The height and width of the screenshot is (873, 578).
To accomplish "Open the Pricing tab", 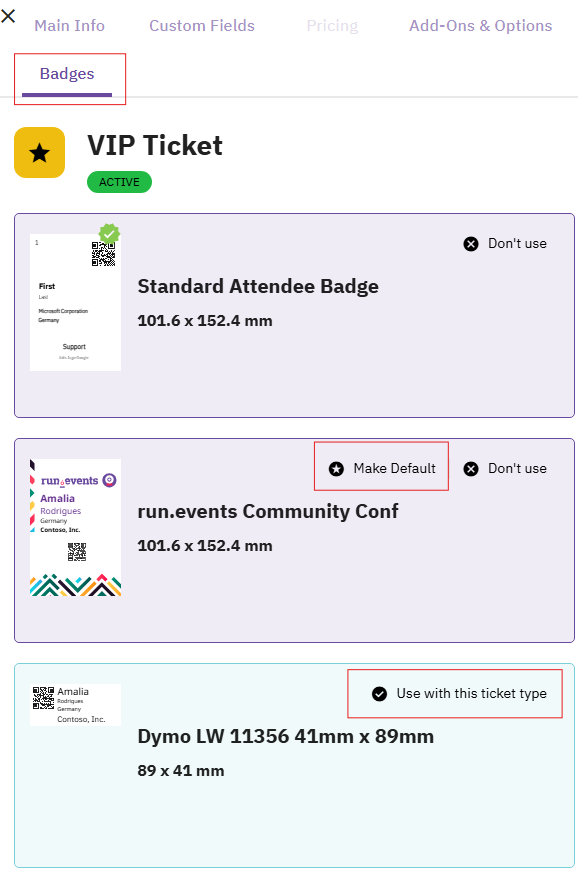I will [x=332, y=26].
